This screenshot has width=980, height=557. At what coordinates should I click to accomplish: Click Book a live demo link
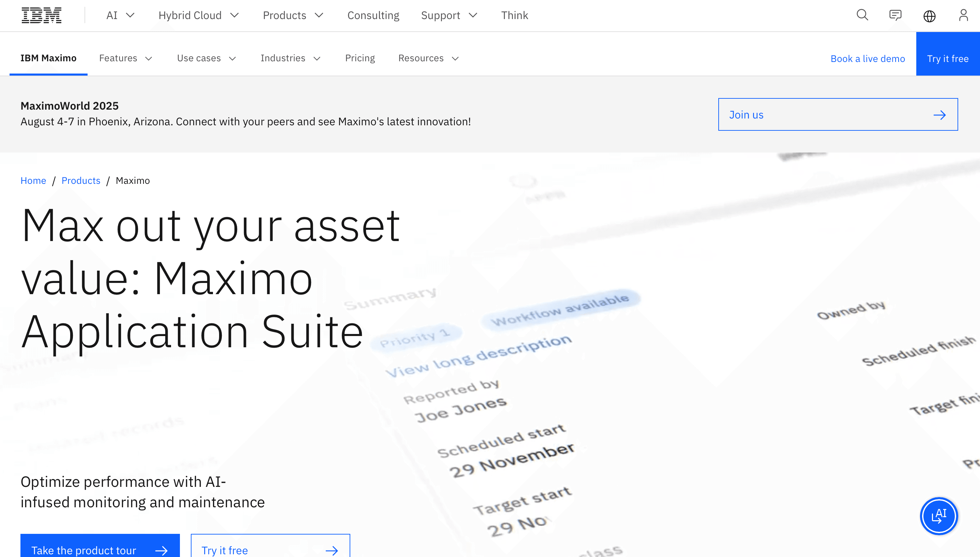point(868,59)
